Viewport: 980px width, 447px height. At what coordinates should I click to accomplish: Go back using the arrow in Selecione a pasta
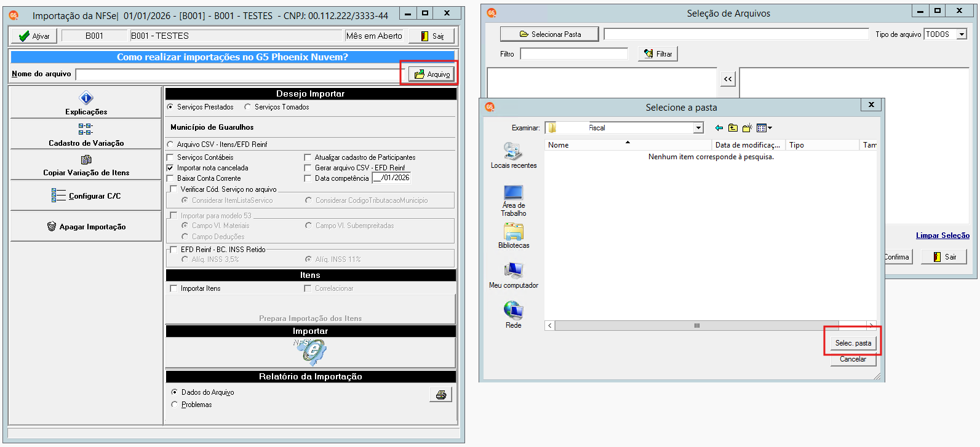coord(719,128)
